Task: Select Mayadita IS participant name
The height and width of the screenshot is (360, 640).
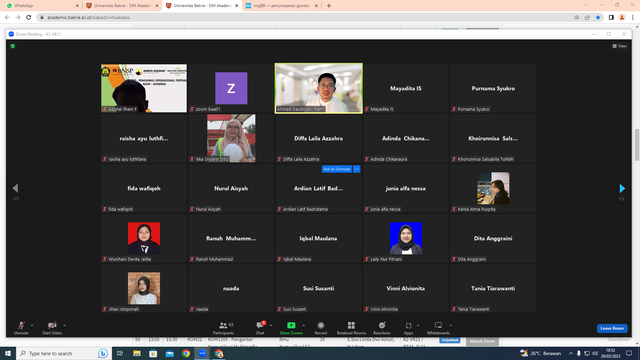Action: (406, 89)
